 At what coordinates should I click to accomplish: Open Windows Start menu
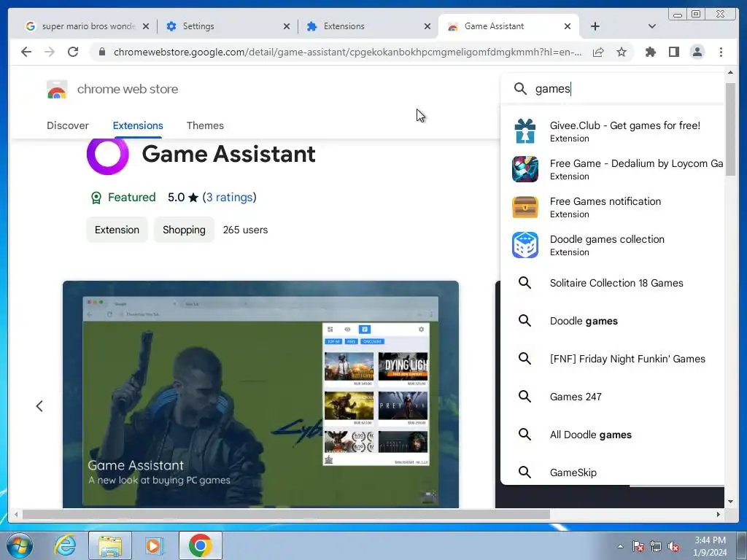click(20, 545)
